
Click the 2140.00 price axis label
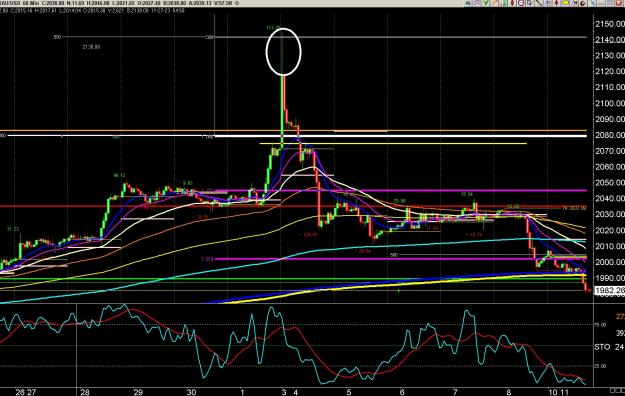pos(609,40)
